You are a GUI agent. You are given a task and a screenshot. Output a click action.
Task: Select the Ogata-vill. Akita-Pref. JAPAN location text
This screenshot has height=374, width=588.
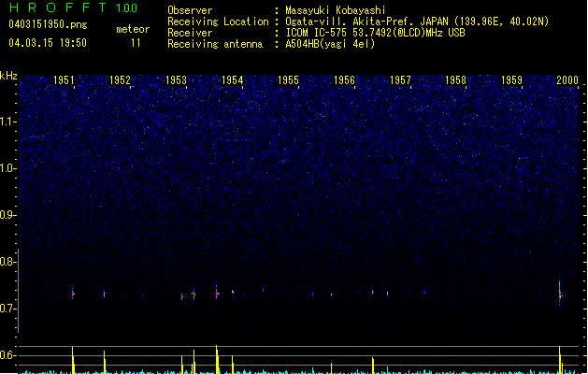(417, 22)
